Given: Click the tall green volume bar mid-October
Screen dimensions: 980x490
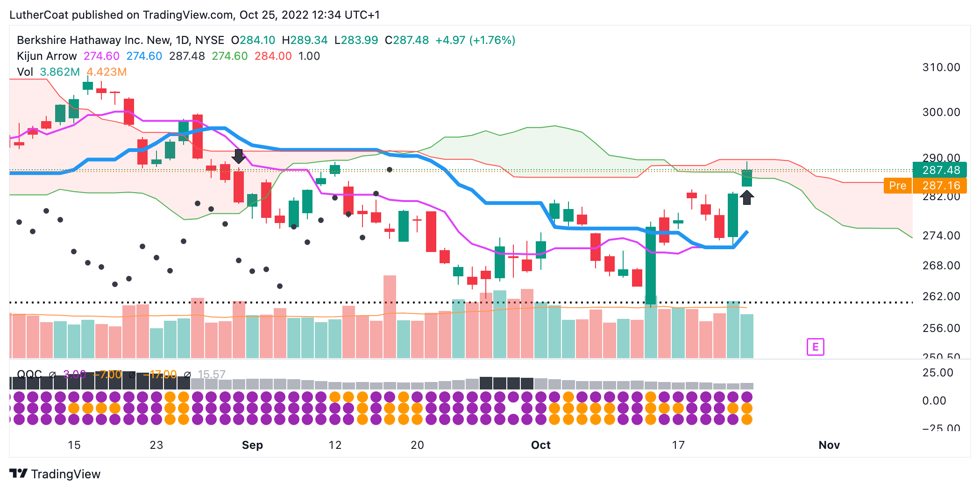Looking at the screenshot, I should pyautogui.click(x=651, y=327).
